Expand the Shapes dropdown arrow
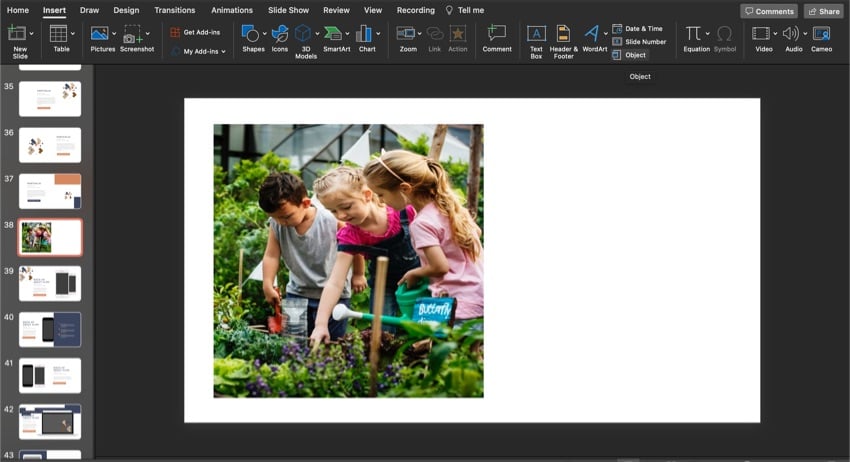 pos(265,34)
